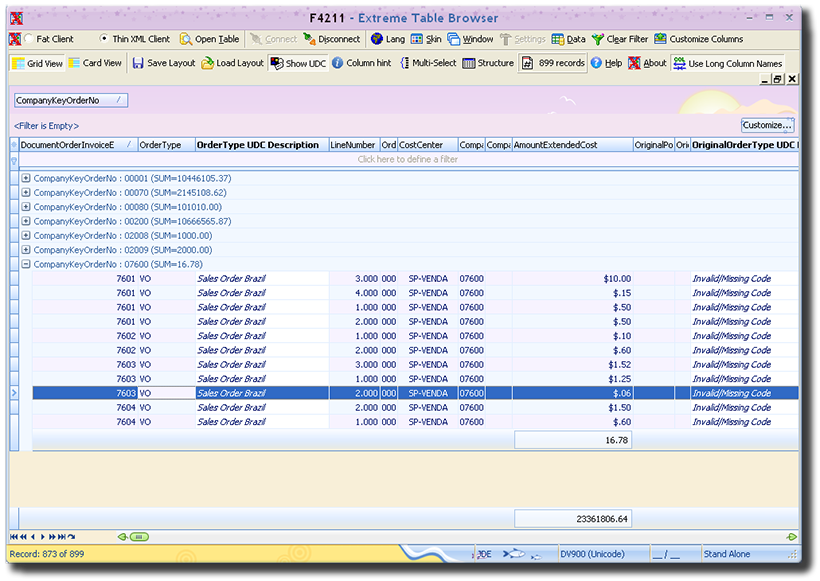Expand the CompanyKeyOrderNo 02008 group
Viewport: 820px width, 581px height.
pyautogui.click(x=26, y=236)
